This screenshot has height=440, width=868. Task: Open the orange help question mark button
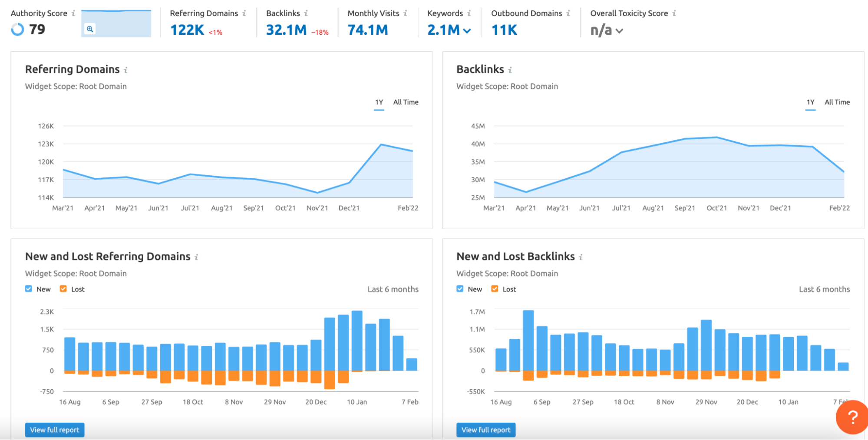852,417
